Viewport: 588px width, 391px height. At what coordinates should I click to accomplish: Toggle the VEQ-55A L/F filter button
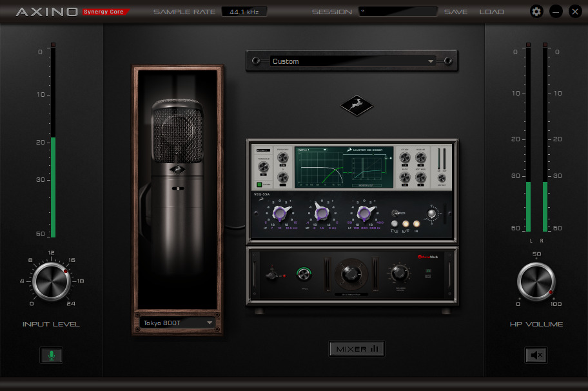click(395, 224)
